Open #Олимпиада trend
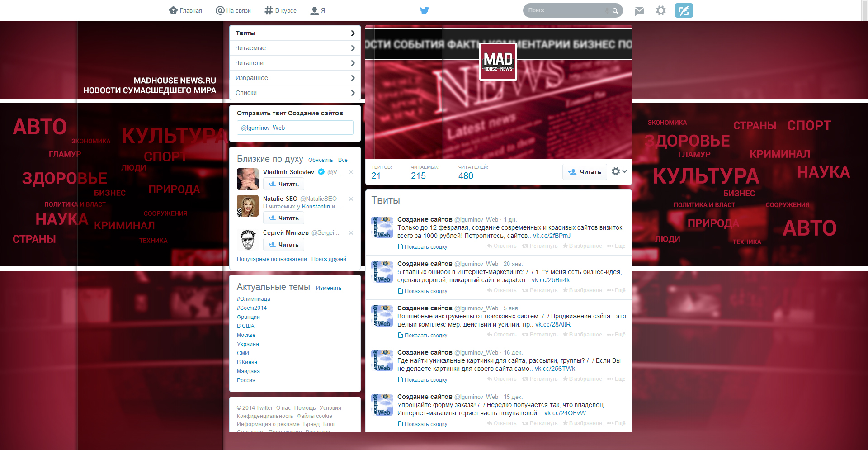868x450 pixels. click(254, 299)
